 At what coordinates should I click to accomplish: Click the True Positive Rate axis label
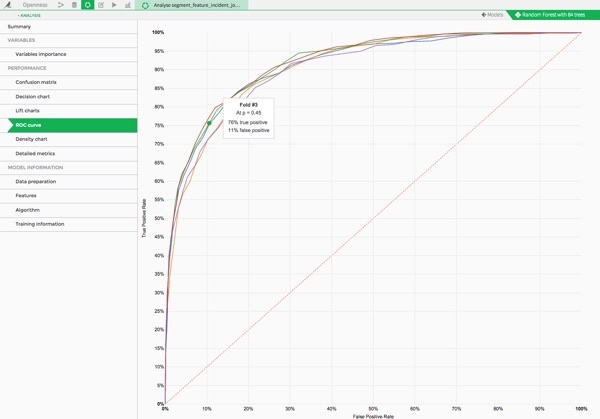point(144,218)
